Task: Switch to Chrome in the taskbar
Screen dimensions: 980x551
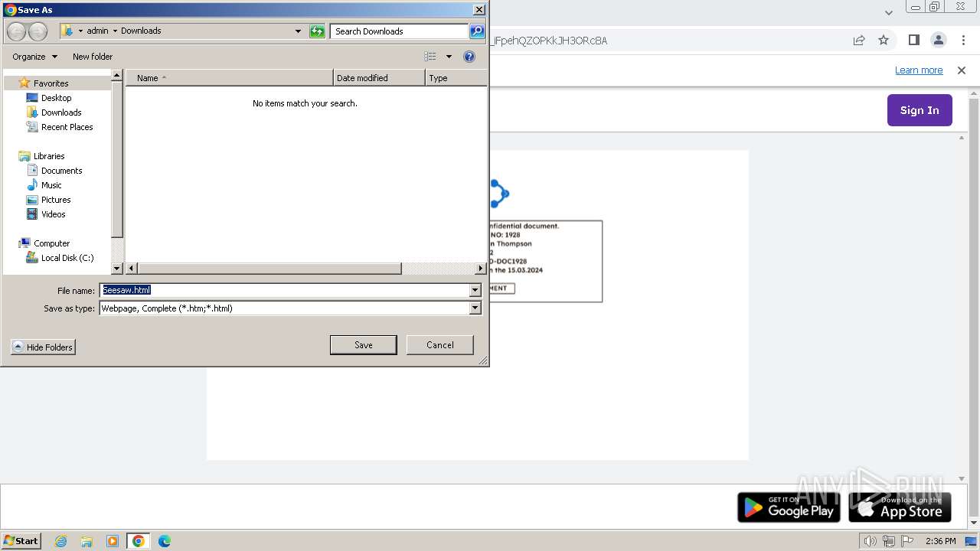Action: (x=138, y=541)
